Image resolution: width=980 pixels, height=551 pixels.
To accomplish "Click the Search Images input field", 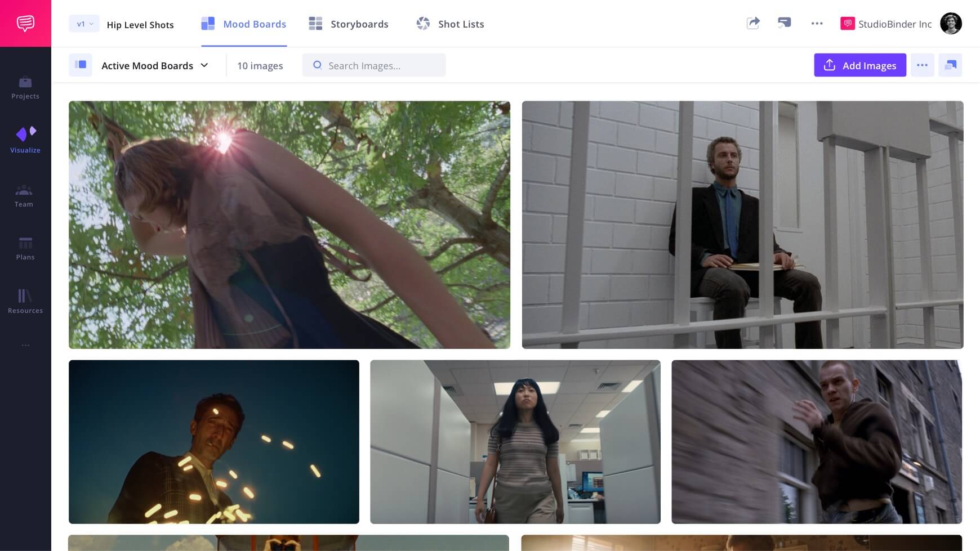I will tap(374, 65).
